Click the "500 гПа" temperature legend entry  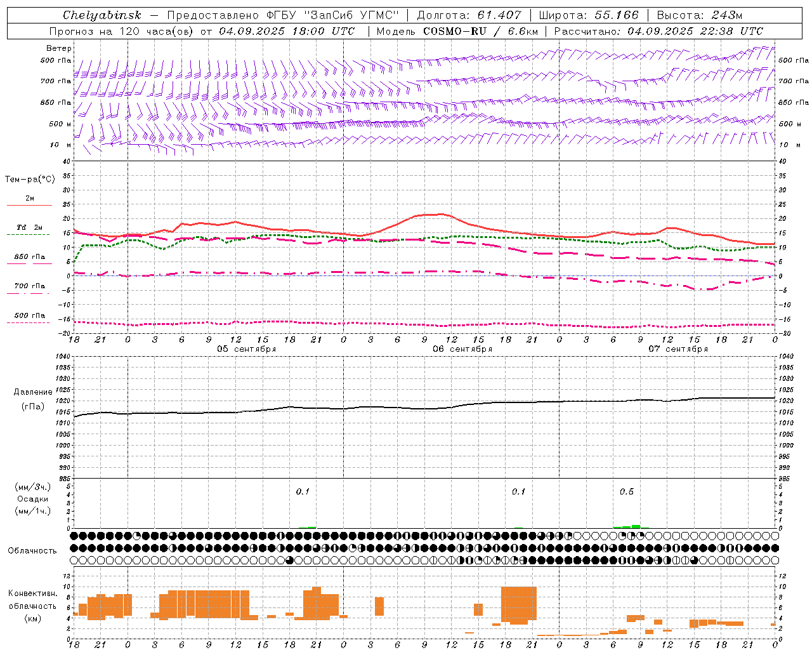click(x=30, y=315)
